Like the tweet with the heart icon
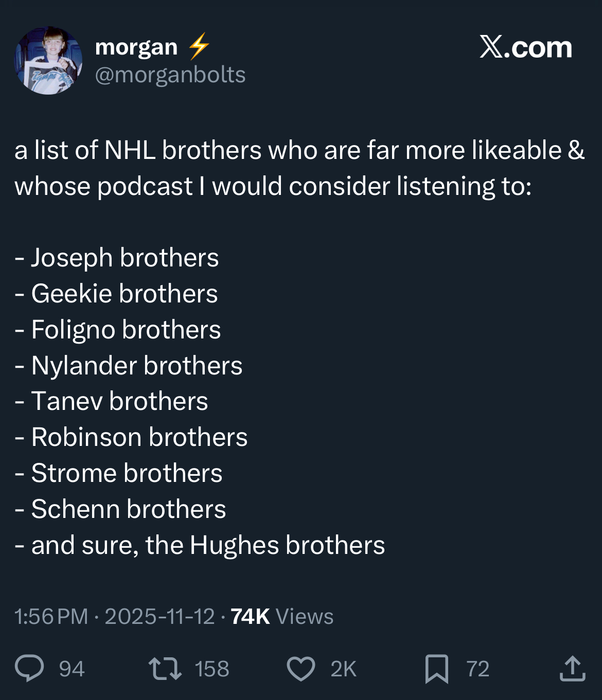Viewport: 602px width, 700px height. coord(300,669)
